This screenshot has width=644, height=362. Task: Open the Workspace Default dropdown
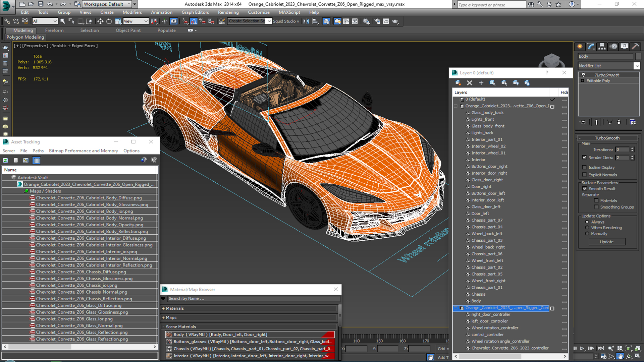[107, 4]
